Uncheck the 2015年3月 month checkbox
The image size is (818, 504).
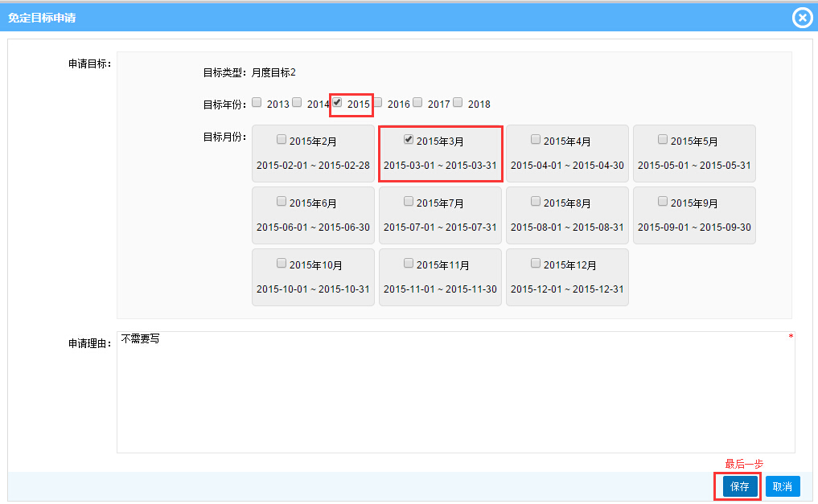point(409,140)
